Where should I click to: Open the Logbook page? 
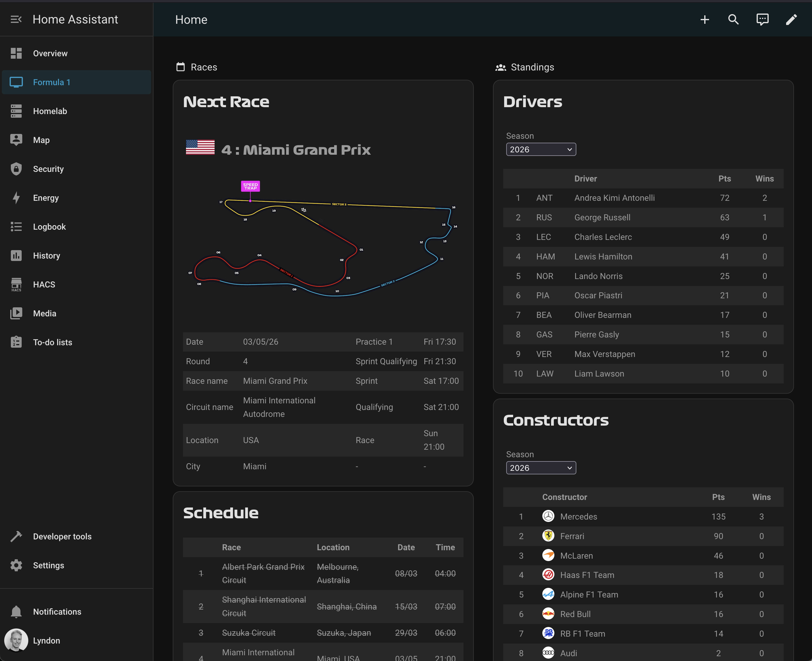point(49,227)
